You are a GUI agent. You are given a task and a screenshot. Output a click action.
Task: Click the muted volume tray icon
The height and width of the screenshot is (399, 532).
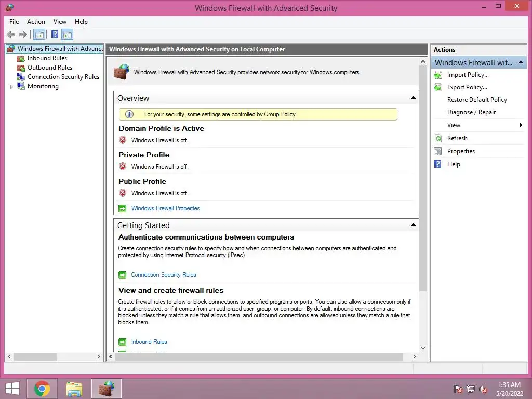(483, 389)
